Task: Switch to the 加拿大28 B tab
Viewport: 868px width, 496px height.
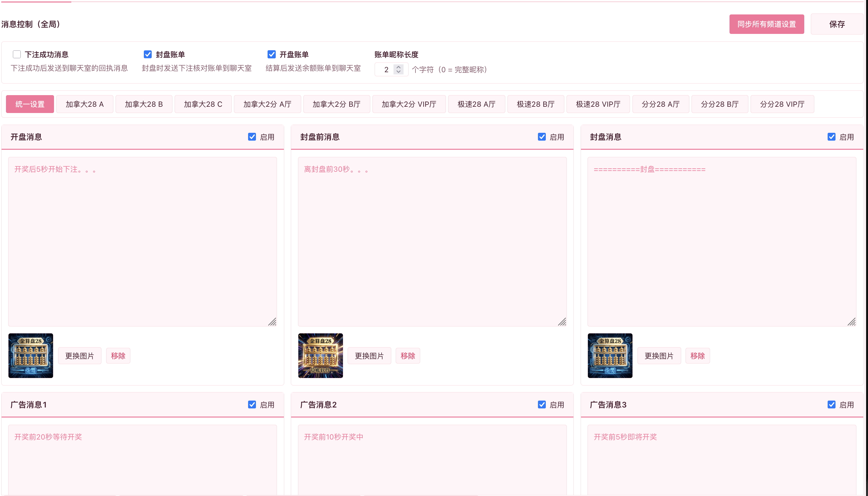Action: click(144, 104)
